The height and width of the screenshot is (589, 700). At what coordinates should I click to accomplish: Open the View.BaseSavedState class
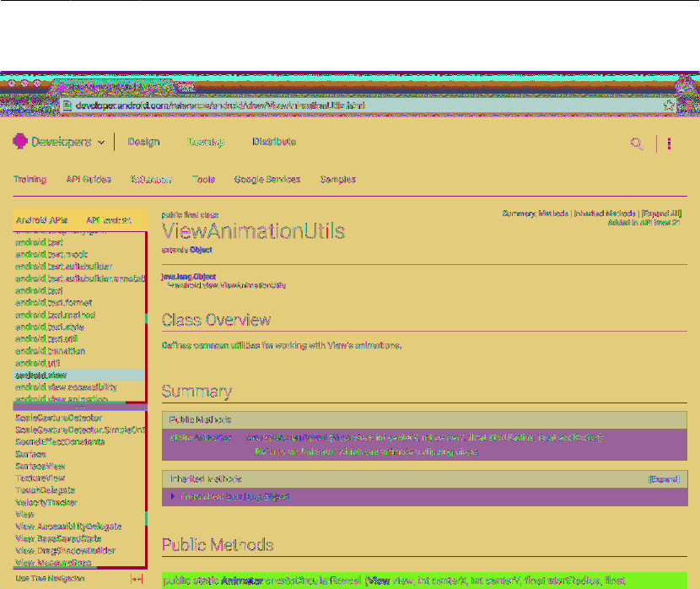click(x=58, y=538)
